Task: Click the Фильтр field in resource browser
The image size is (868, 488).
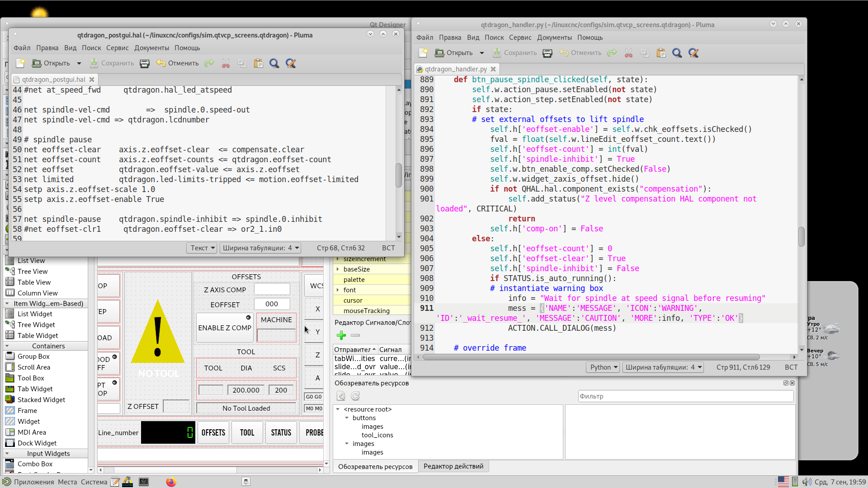Action: tap(686, 396)
